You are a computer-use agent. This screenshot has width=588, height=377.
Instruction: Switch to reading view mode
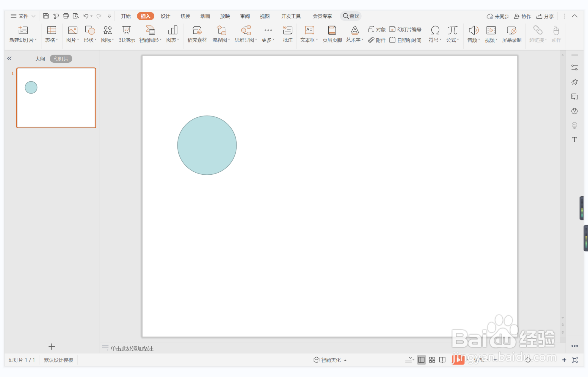coord(442,360)
